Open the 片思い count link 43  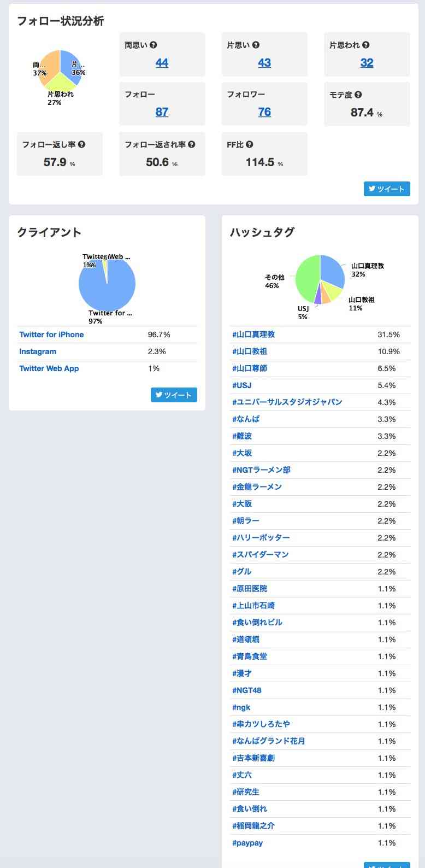point(264,63)
